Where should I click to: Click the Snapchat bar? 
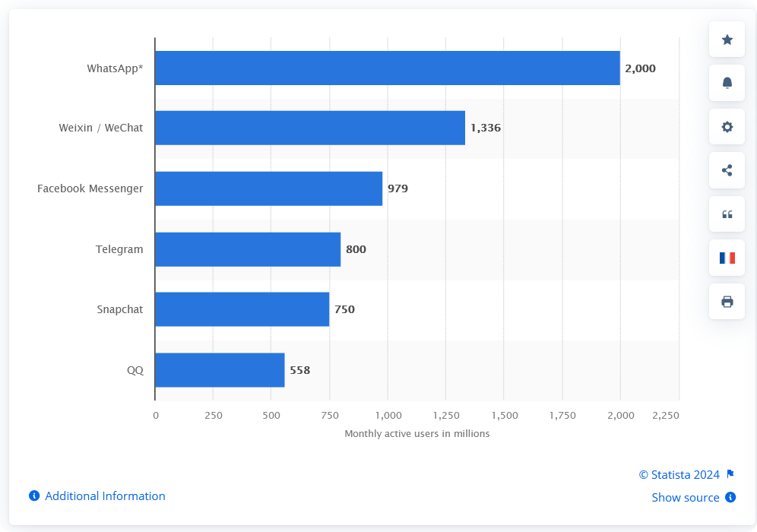(x=242, y=309)
